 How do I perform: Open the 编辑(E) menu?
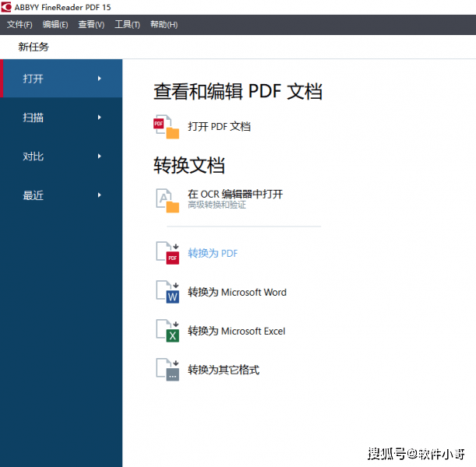pyautogui.click(x=55, y=25)
